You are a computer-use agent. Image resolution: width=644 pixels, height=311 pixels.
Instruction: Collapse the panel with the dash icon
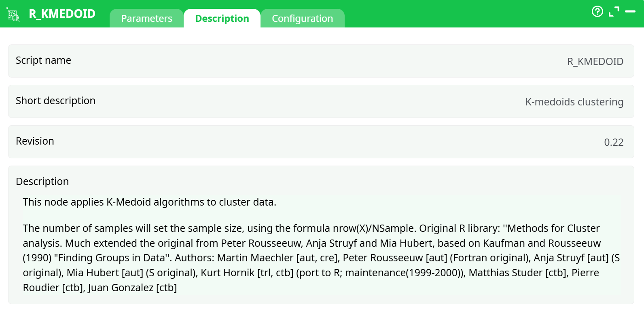630,12
